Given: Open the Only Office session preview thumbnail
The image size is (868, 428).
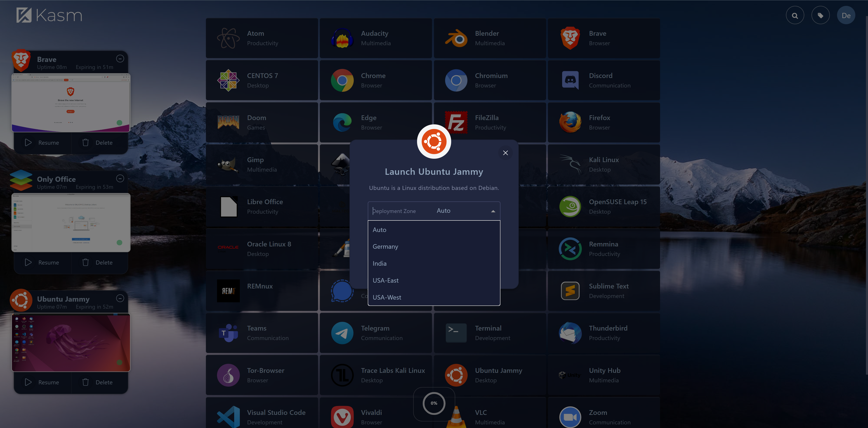Looking at the screenshot, I should (71, 222).
